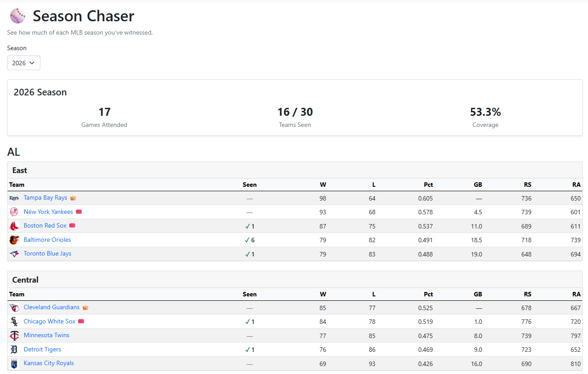Click the Minnesota Twins team logo
The width and height of the screenshot is (588, 374).
click(14, 335)
